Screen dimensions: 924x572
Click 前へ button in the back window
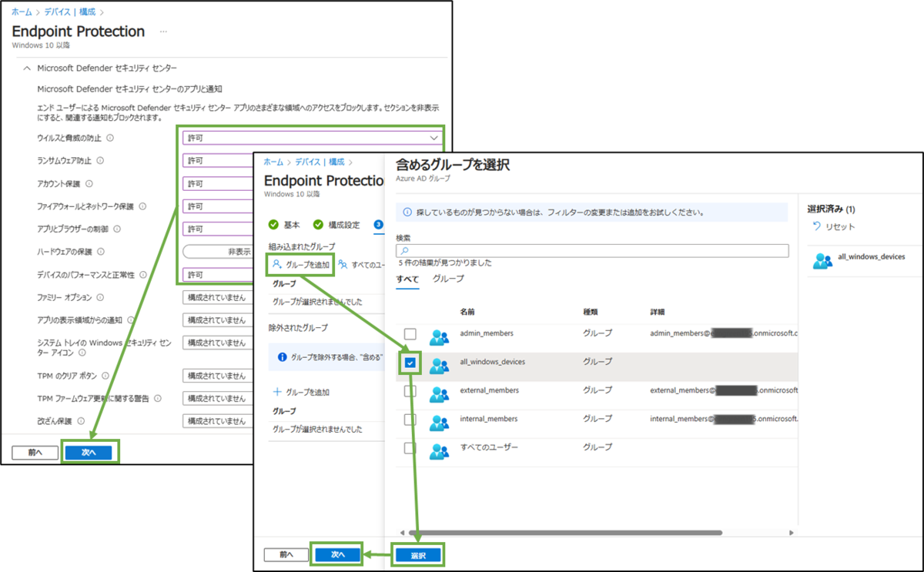tap(35, 453)
